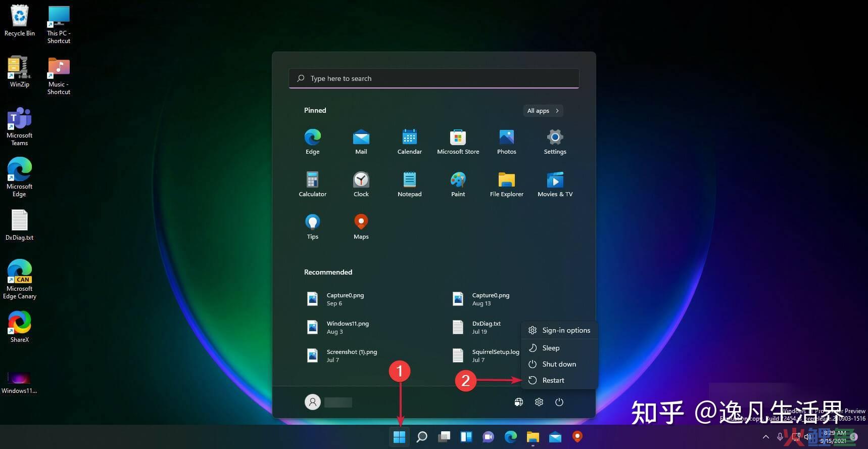Open recommended SquirrelSetup.log file
This screenshot has width=868, height=449.
[x=485, y=356]
